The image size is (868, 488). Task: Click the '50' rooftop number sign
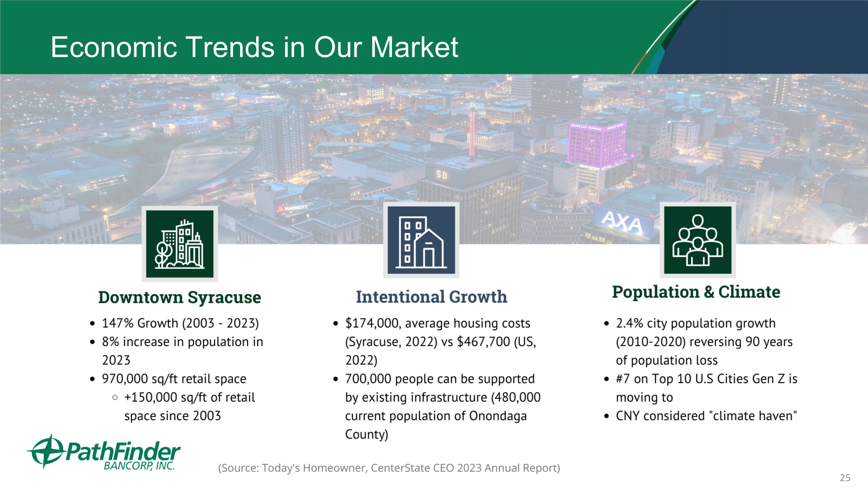(442, 174)
